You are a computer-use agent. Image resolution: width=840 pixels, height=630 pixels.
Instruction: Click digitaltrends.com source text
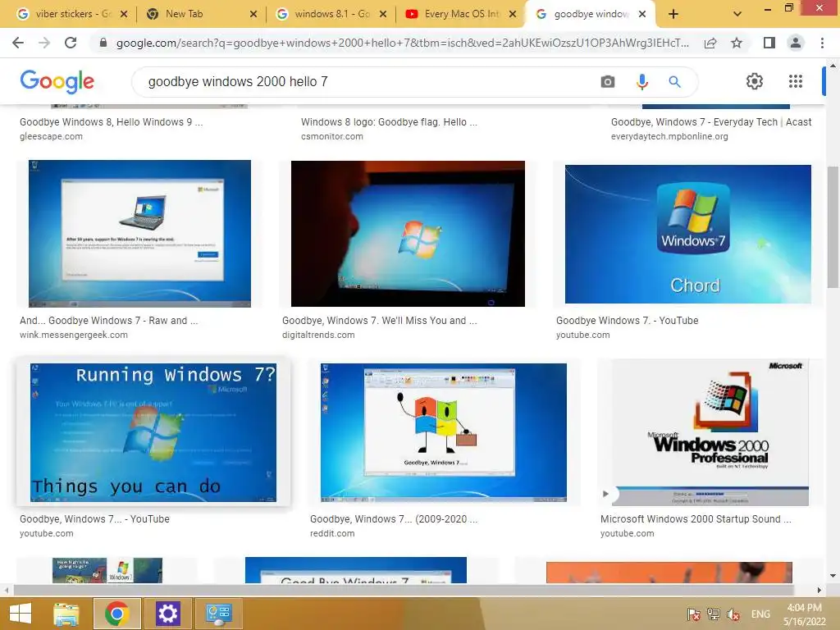[x=318, y=335]
